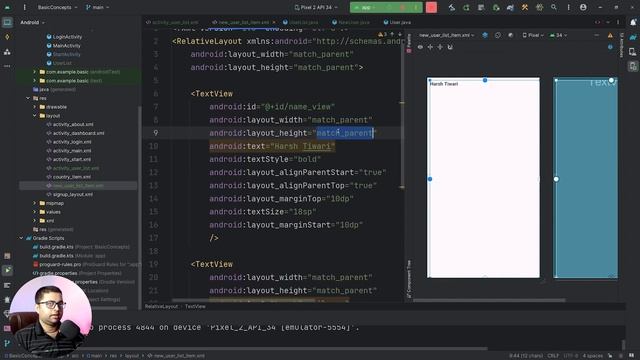
Task: Open the Project tool window icon
Action: point(7,22)
